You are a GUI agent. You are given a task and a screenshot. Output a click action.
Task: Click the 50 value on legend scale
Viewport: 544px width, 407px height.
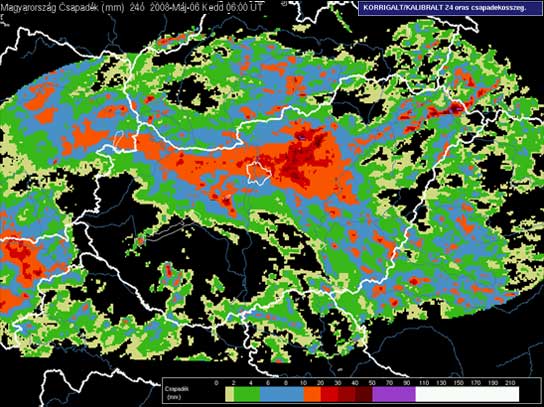(x=372, y=383)
